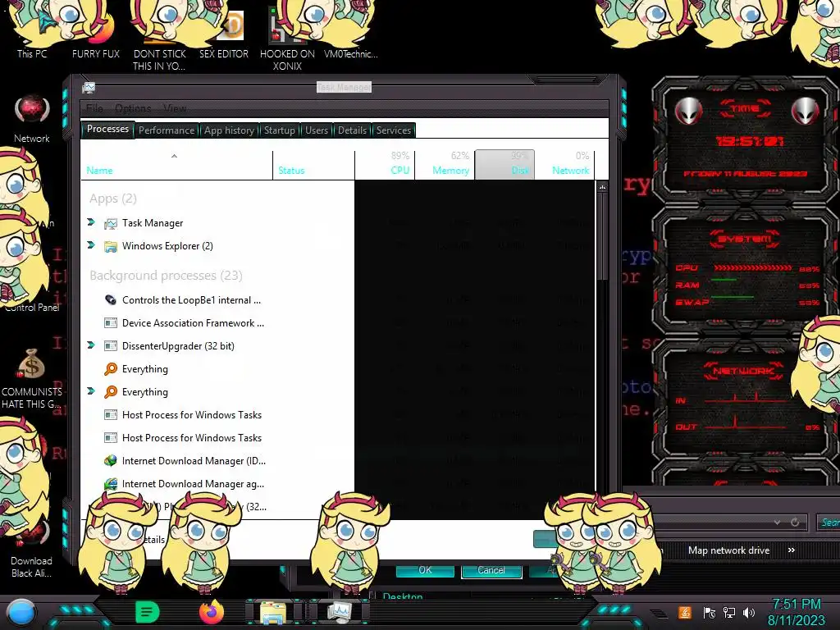Open the File menu in Task Manager

(x=94, y=108)
